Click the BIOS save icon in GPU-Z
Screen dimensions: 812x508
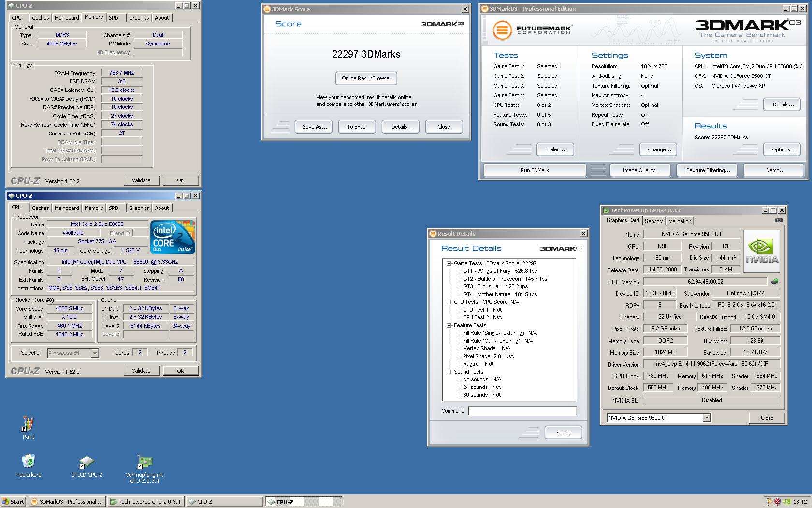(x=775, y=282)
